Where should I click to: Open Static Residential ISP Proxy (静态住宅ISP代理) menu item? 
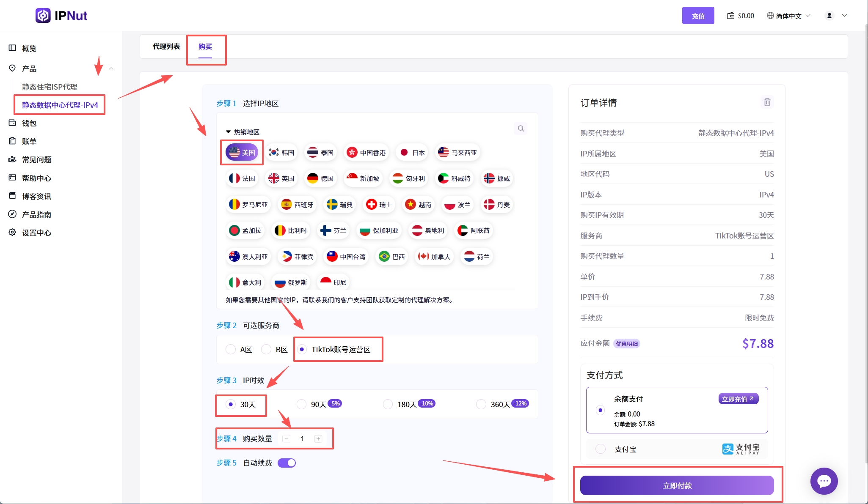tap(50, 87)
